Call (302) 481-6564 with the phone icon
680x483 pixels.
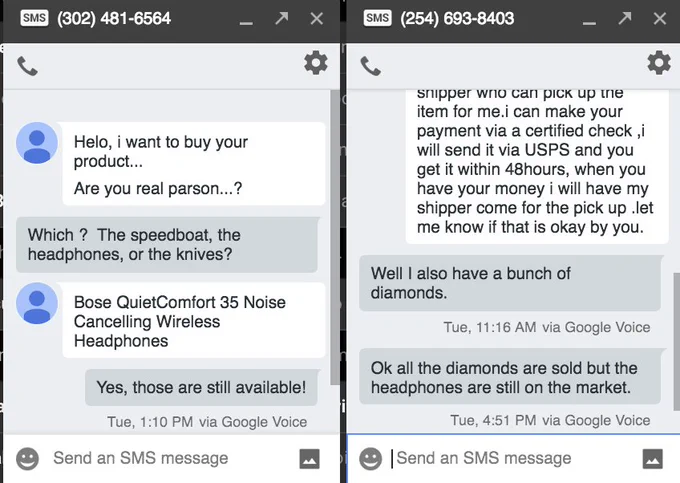tap(27, 66)
